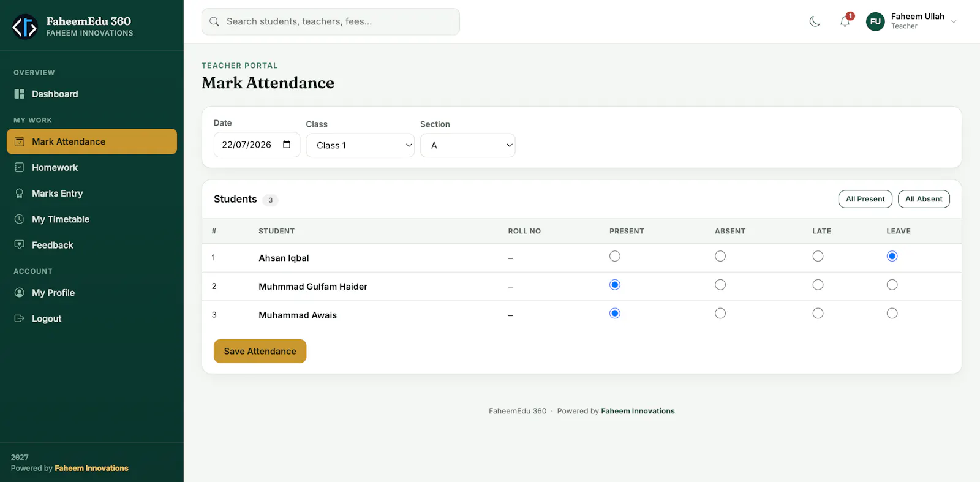Mark Muhammad Awais as Absent

[x=720, y=314]
